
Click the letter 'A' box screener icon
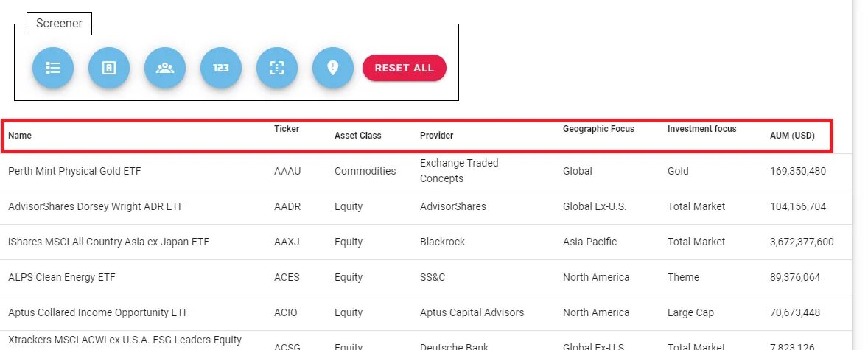pos(109,68)
